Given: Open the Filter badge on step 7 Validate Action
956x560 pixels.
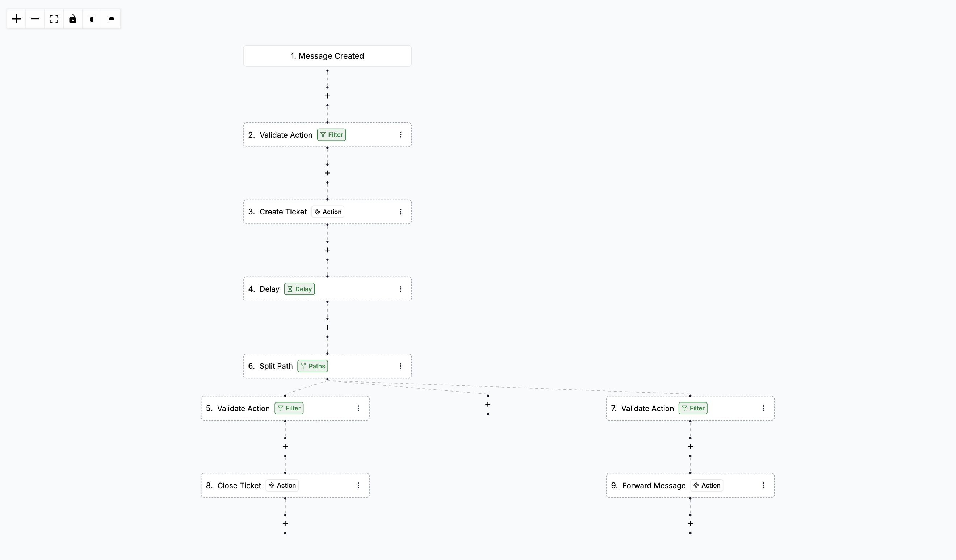Looking at the screenshot, I should [x=693, y=408].
